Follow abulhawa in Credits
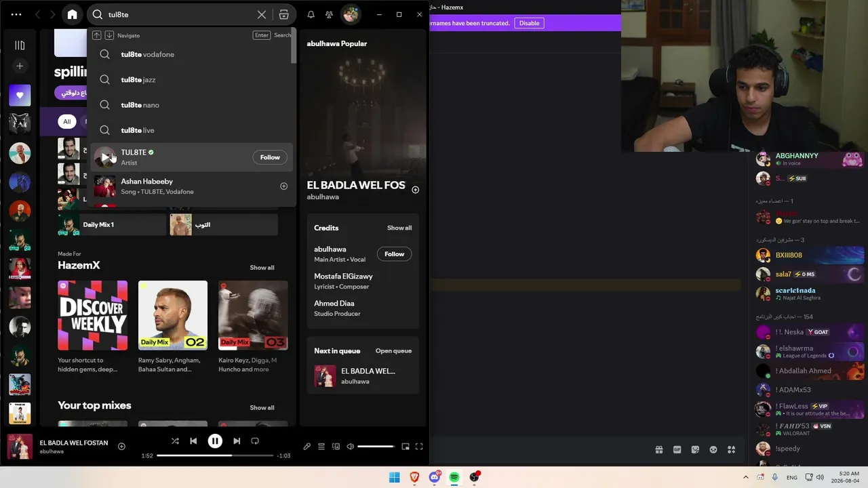Screen dimensions: 868x488 pyautogui.click(x=394, y=254)
